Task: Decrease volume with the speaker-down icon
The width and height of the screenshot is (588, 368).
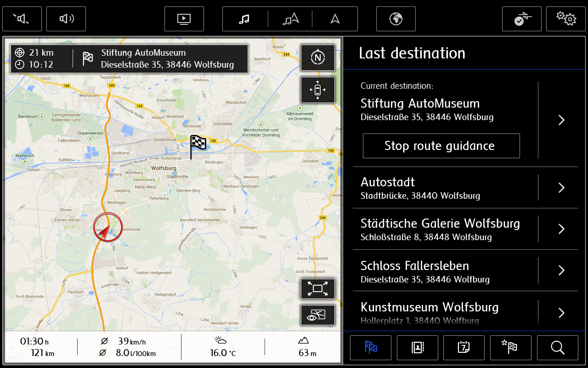Action: (x=22, y=19)
